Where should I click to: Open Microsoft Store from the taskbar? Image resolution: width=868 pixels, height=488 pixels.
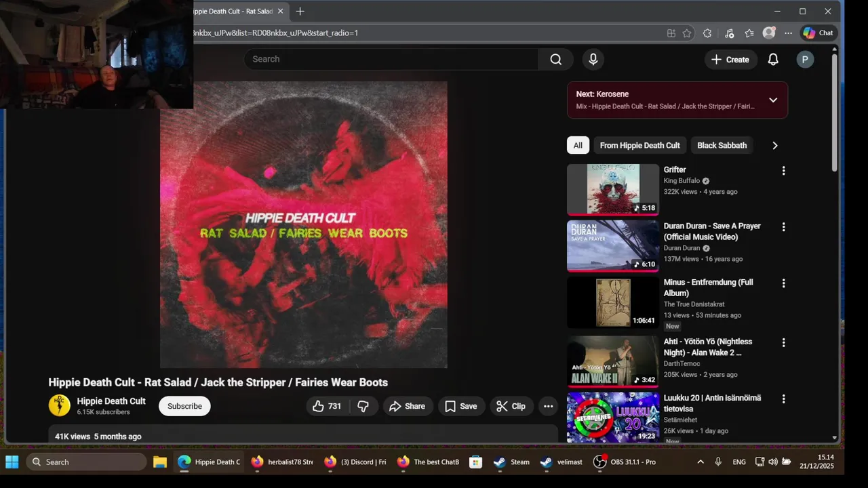click(x=476, y=462)
